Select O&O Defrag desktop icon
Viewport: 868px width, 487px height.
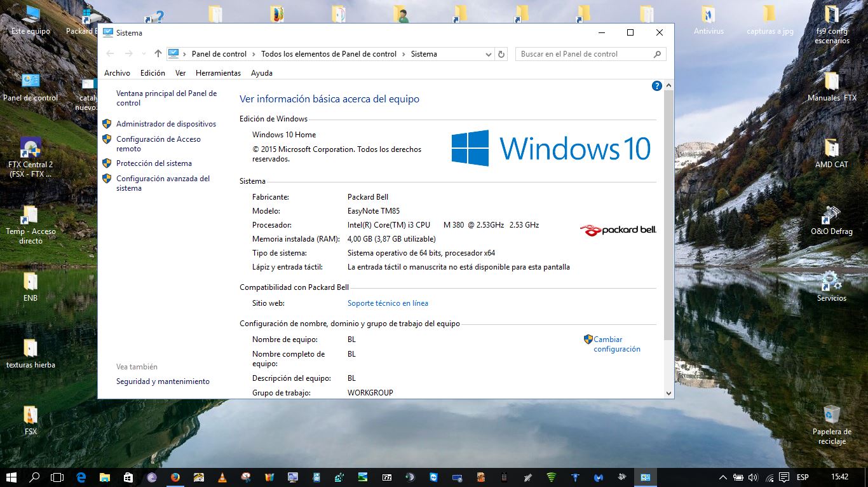pyautogui.click(x=832, y=221)
